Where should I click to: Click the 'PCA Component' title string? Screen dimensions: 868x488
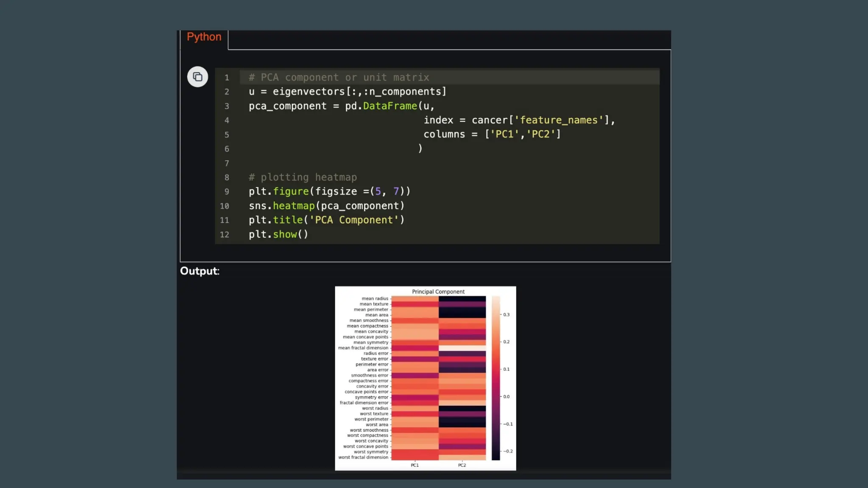(354, 220)
